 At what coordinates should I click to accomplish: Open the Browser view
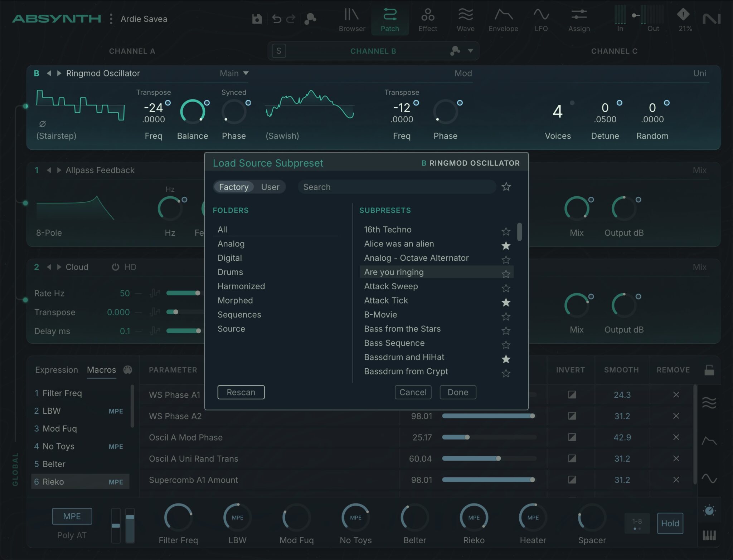click(x=352, y=20)
